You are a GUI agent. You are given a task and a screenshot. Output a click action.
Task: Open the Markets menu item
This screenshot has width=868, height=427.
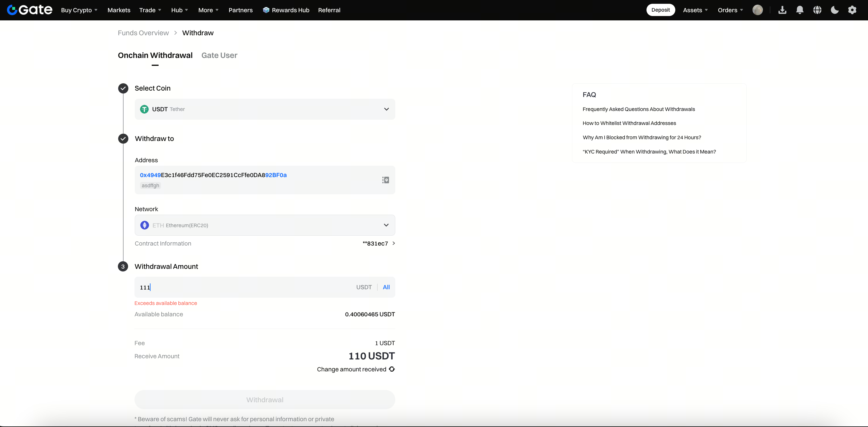coord(118,10)
